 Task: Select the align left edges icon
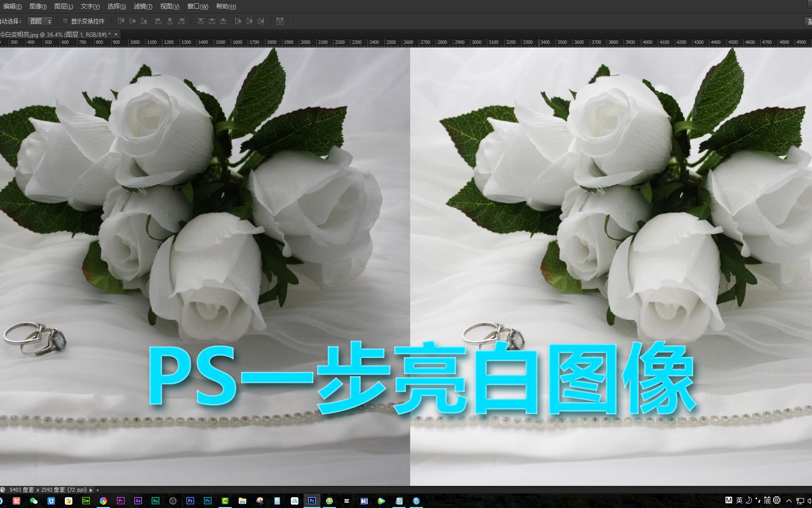pyautogui.click(x=158, y=21)
